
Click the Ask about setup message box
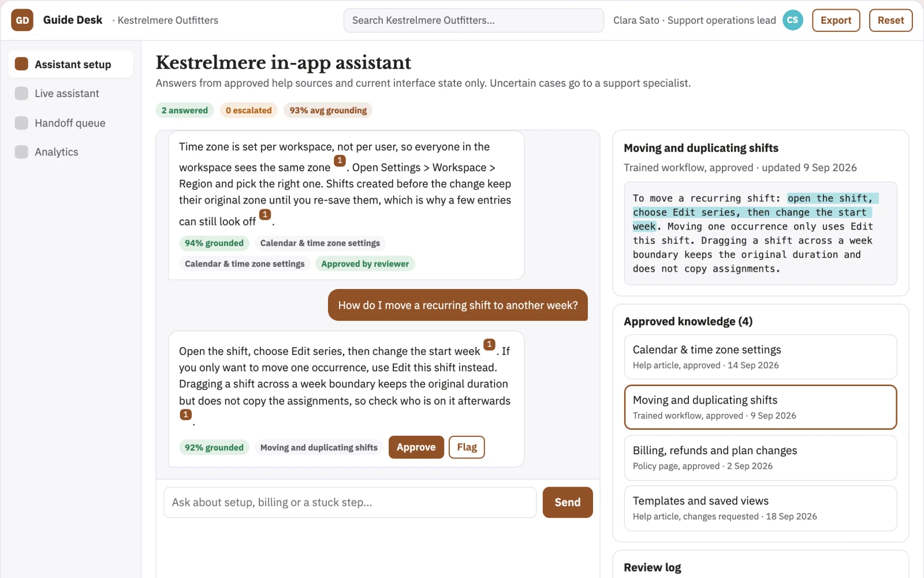(350, 502)
